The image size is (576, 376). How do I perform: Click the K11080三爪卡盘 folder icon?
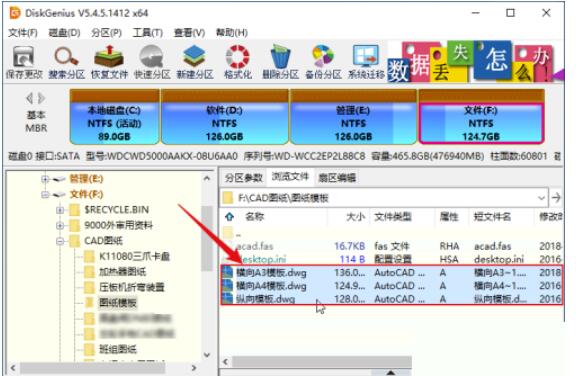(89, 256)
